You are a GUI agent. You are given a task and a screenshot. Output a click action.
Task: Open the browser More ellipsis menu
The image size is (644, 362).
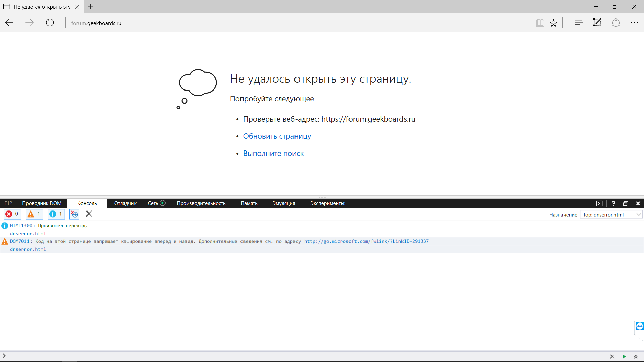pos(634,23)
